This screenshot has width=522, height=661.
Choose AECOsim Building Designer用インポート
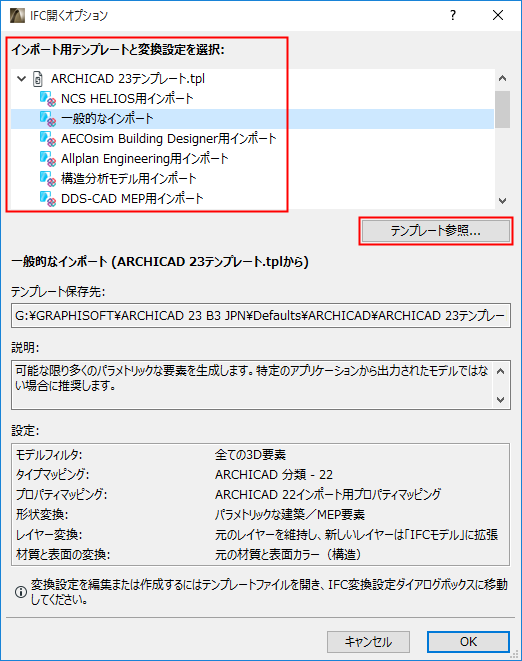[x=169, y=139]
